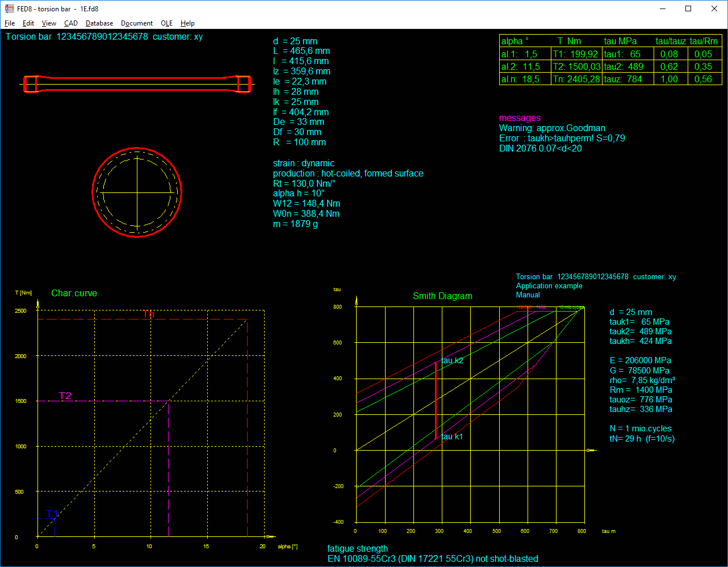Click the taukh>tauhperm error message
This screenshot has height=567, width=728.
pyautogui.click(x=562, y=138)
